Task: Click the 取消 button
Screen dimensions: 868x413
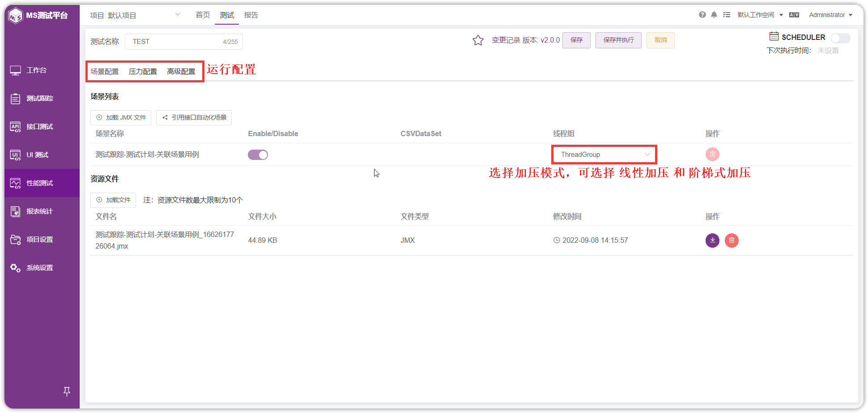Action: pos(660,40)
